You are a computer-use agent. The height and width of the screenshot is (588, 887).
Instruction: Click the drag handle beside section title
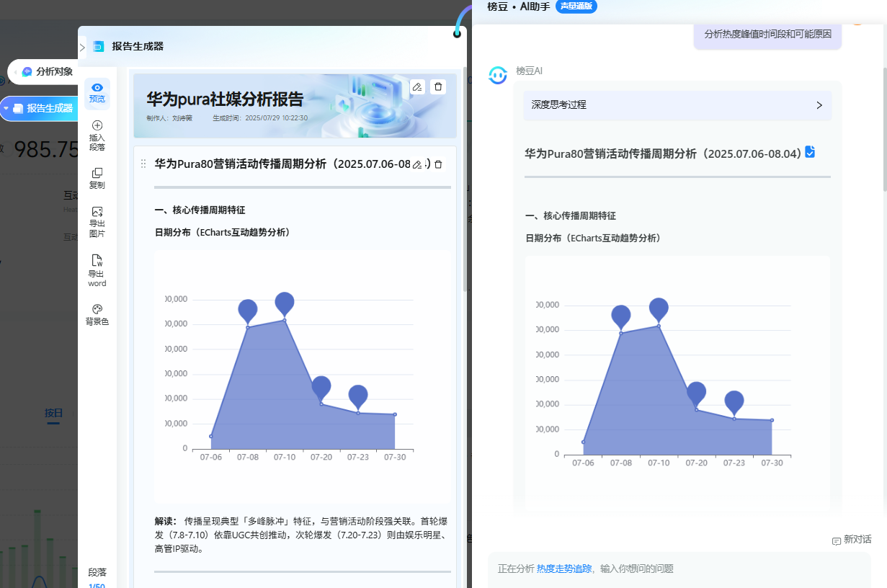click(143, 164)
